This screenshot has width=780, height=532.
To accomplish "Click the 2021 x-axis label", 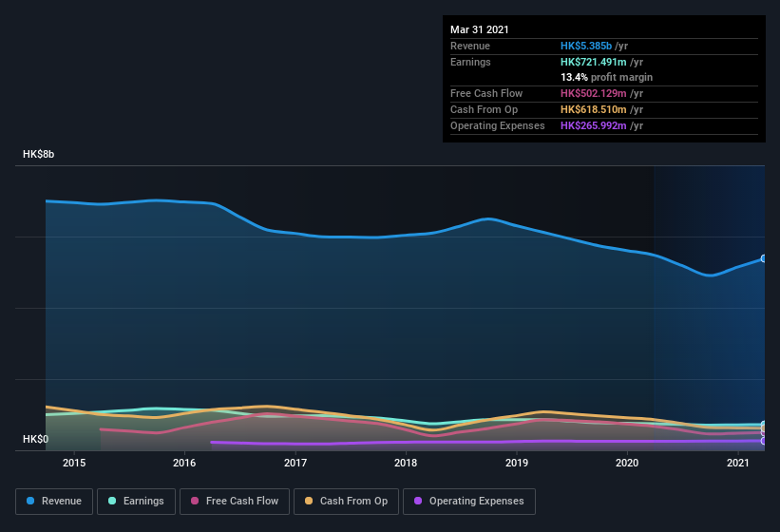I will [x=737, y=463].
